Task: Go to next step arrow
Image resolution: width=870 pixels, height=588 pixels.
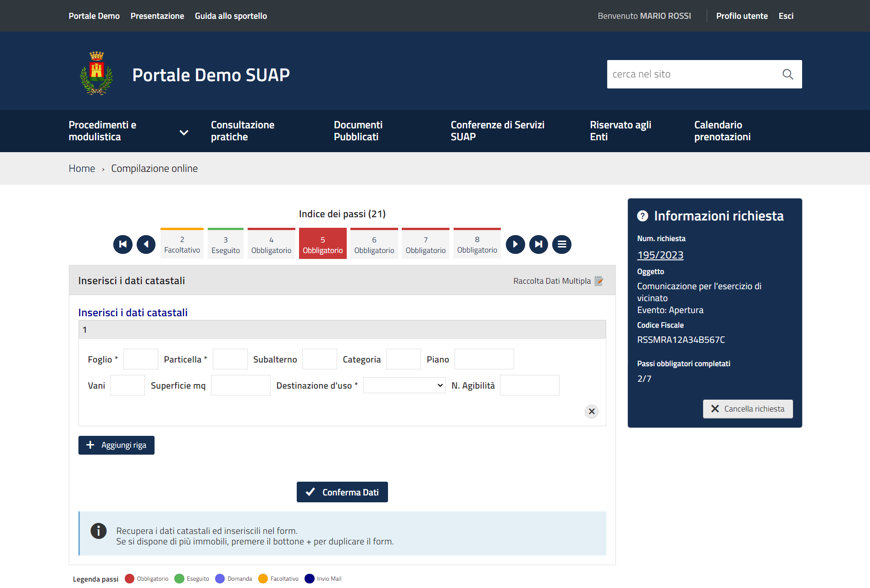Action: (515, 244)
